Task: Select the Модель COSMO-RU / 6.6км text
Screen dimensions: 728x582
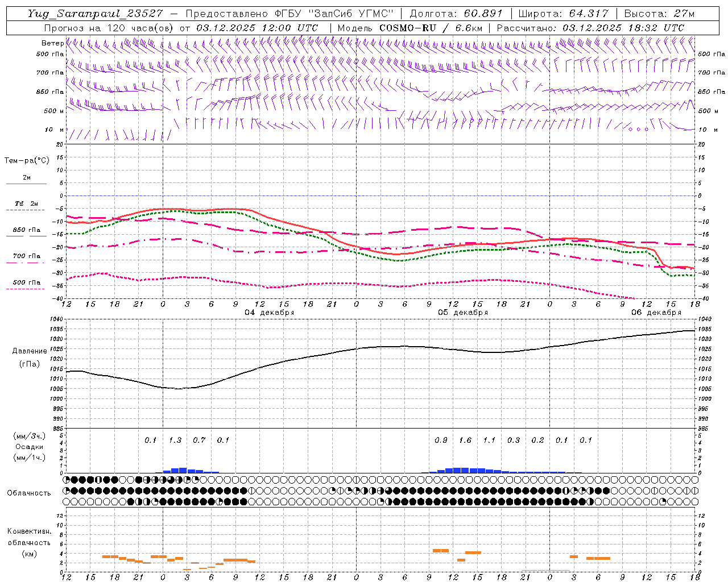Action: pyautogui.click(x=410, y=27)
